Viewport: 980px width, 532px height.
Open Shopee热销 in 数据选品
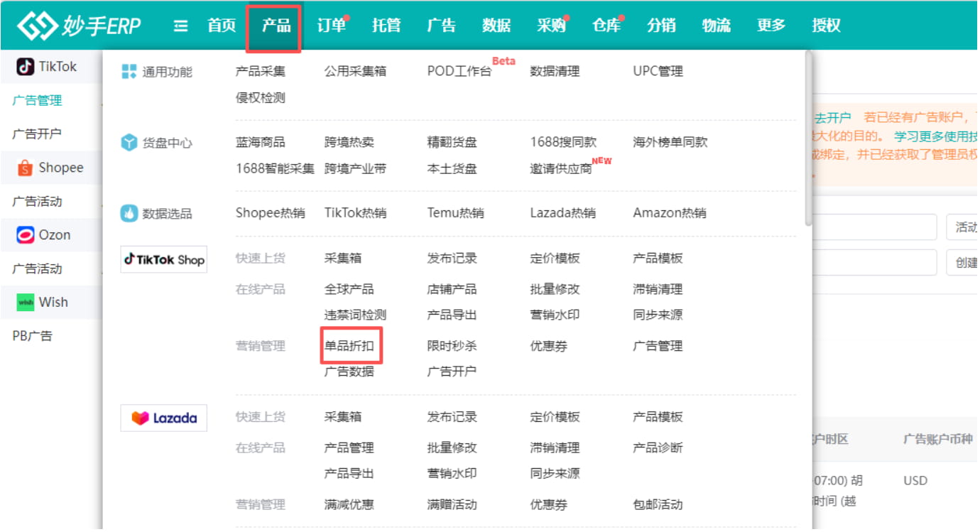(271, 213)
